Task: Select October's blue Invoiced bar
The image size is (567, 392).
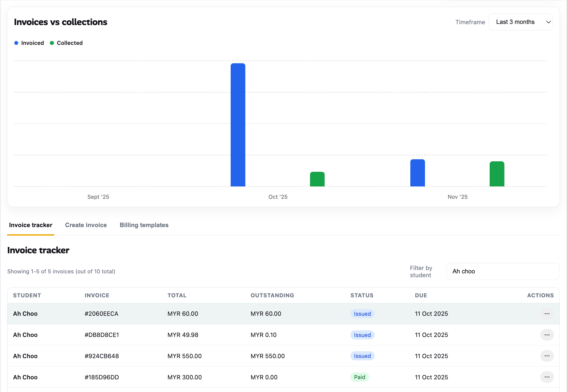Action: [x=238, y=124]
